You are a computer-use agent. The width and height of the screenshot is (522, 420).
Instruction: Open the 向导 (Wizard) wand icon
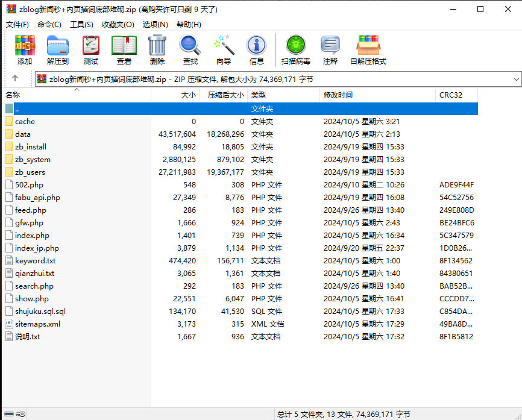(x=224, y=45)
